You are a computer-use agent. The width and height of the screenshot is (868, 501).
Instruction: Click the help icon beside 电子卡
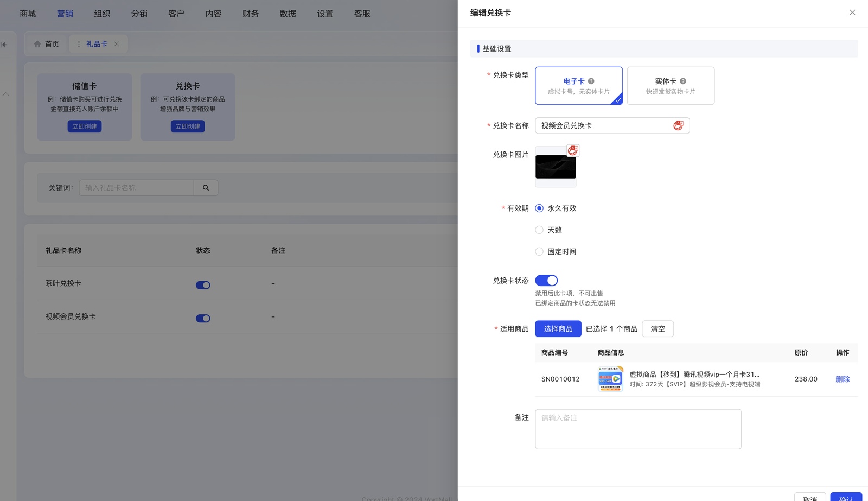(x=591, y=81)
